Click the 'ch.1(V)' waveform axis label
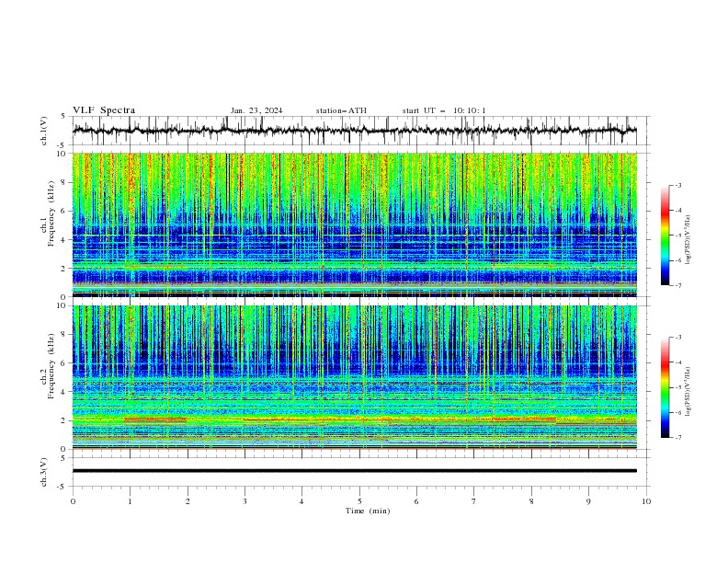This screenshot has height=563, width=728. point(43,131)
